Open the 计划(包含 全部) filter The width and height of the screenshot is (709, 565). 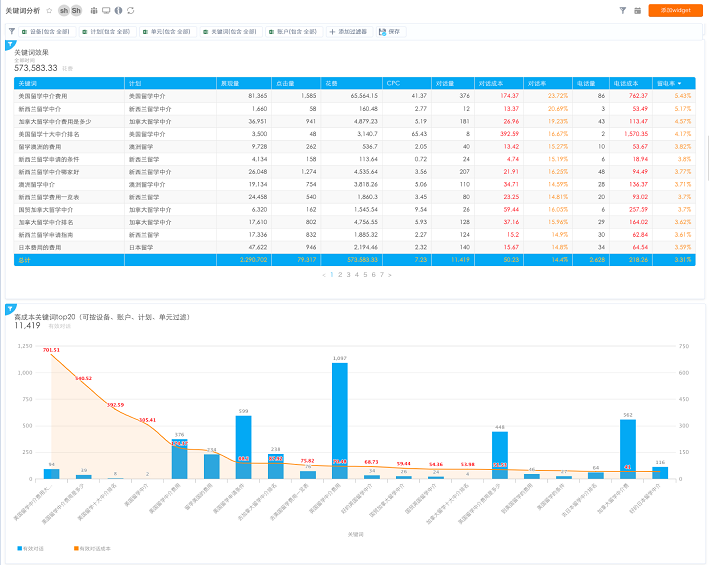(x=107, y=32)
